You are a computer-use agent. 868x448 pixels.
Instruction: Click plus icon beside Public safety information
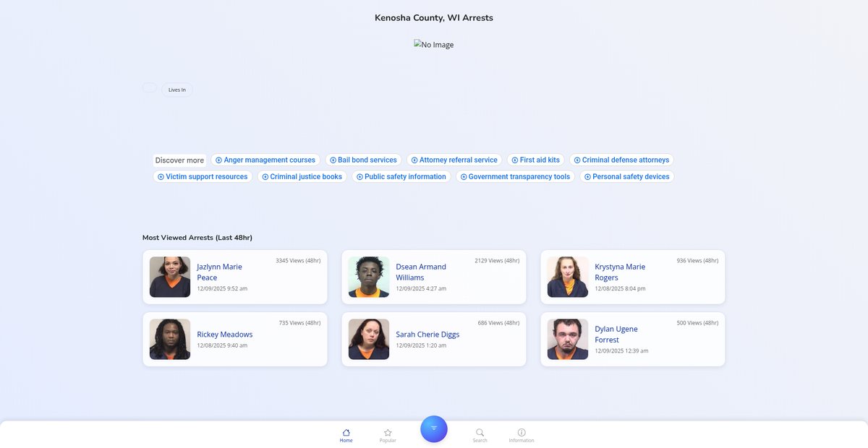[x=359, y=177]
